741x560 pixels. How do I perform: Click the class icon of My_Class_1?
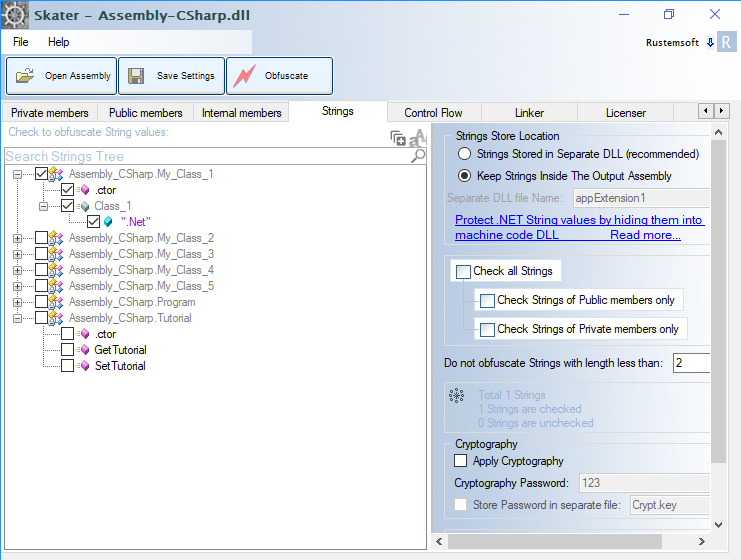pyautogui.click(x=56, y=174)
